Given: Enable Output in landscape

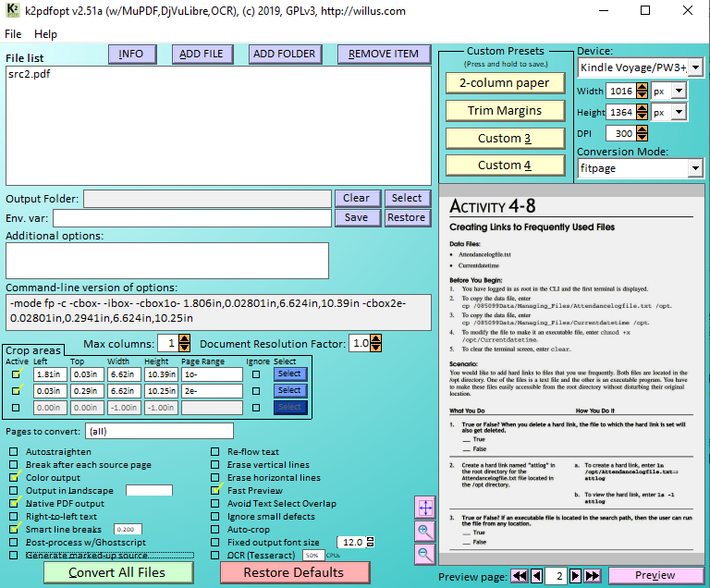Looking at the screenshot, I should (x=14, y=491).
